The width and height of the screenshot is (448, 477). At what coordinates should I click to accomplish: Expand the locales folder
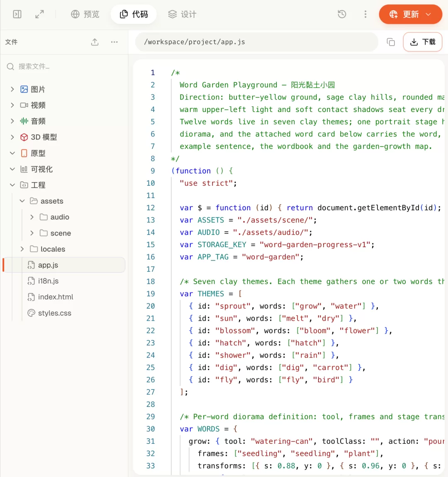(x=22, y=249)
